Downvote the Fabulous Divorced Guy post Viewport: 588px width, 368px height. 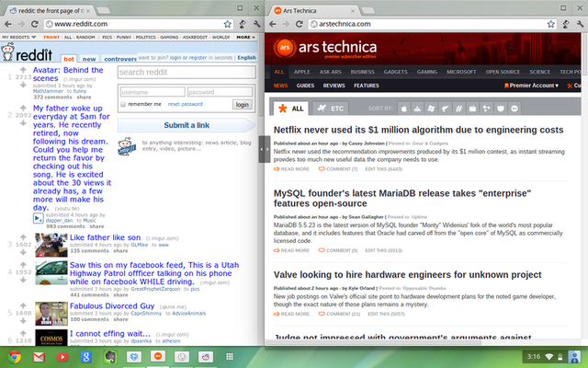click(23, 321)
